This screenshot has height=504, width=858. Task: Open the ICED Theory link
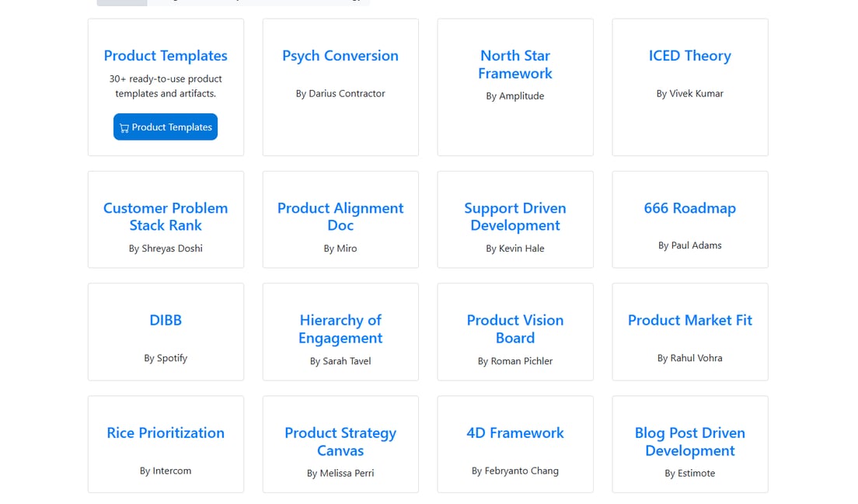point(690,56)
